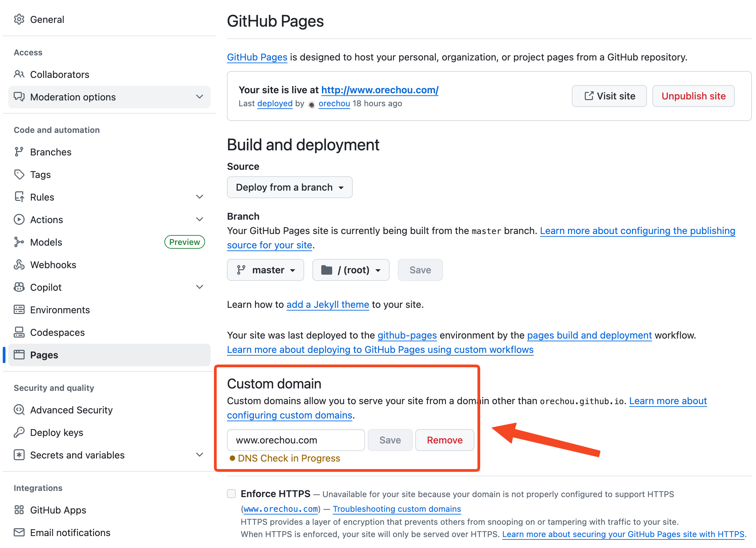Open Webhooks settings page
Viewport: 756px width, 548px height.
tap(109, 264)
